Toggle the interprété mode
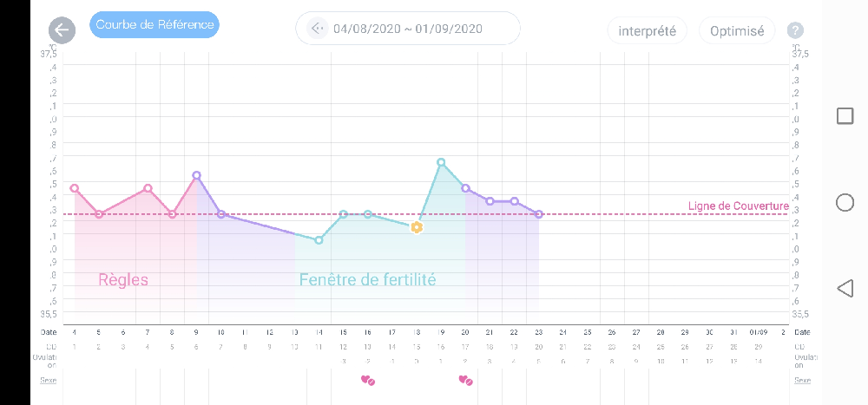This screenshot has width=868, height=405. click(647, 30)
